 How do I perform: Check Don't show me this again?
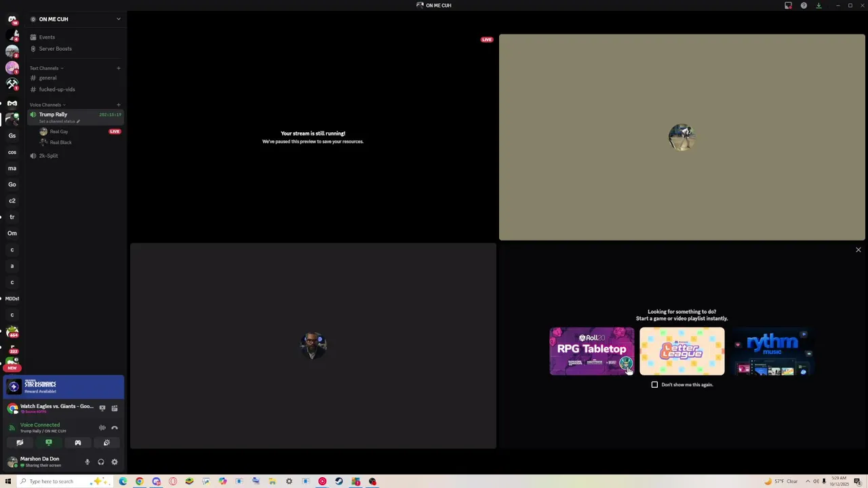coord(654,384)
